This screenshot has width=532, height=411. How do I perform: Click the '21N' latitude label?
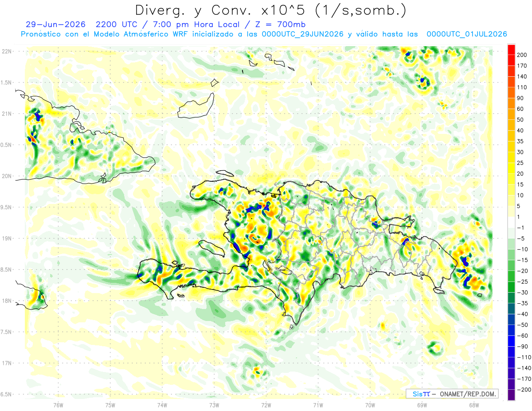(7, 114)
